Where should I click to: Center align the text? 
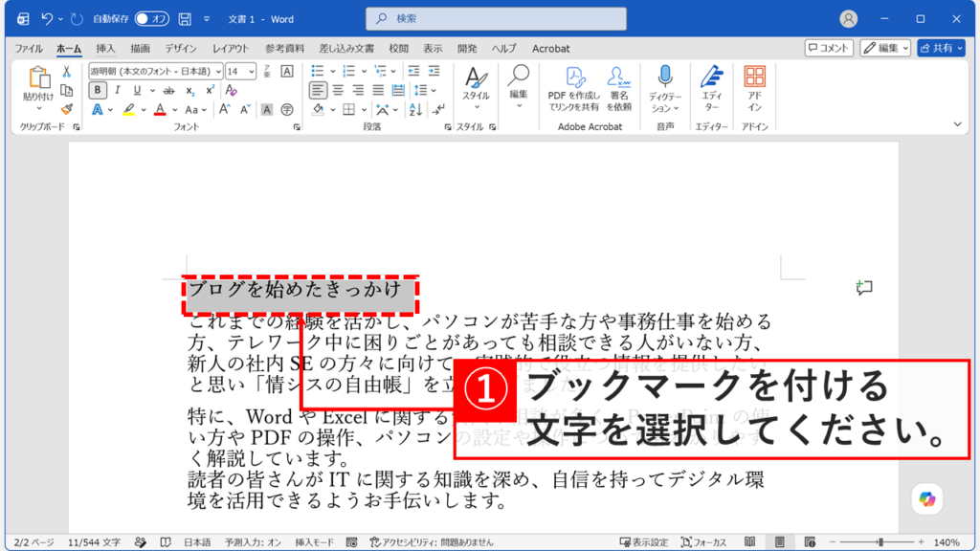pyautogui.click(x=338, y=91)
